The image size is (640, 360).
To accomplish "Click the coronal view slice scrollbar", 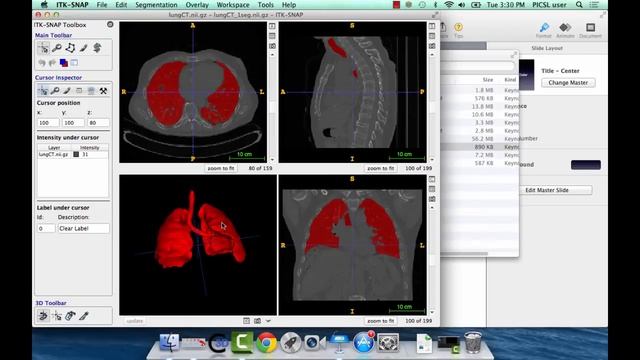I will pyautogui.click(x=432, y=260).
